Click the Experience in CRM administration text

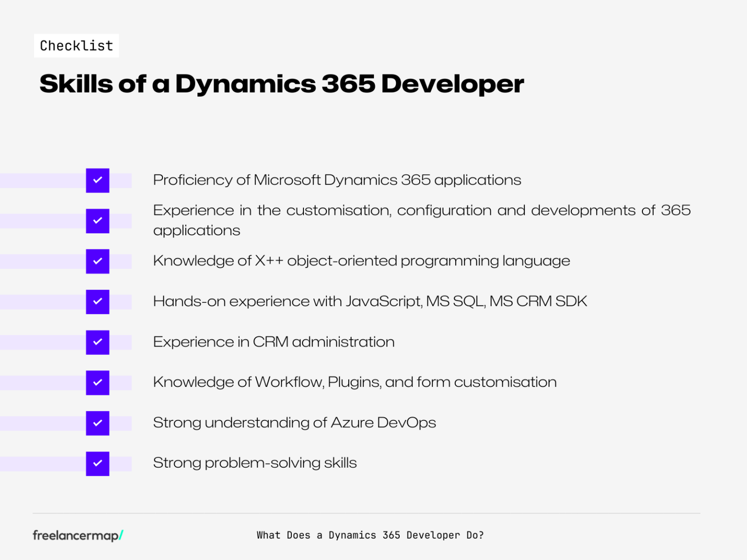[x=274, y=342]
